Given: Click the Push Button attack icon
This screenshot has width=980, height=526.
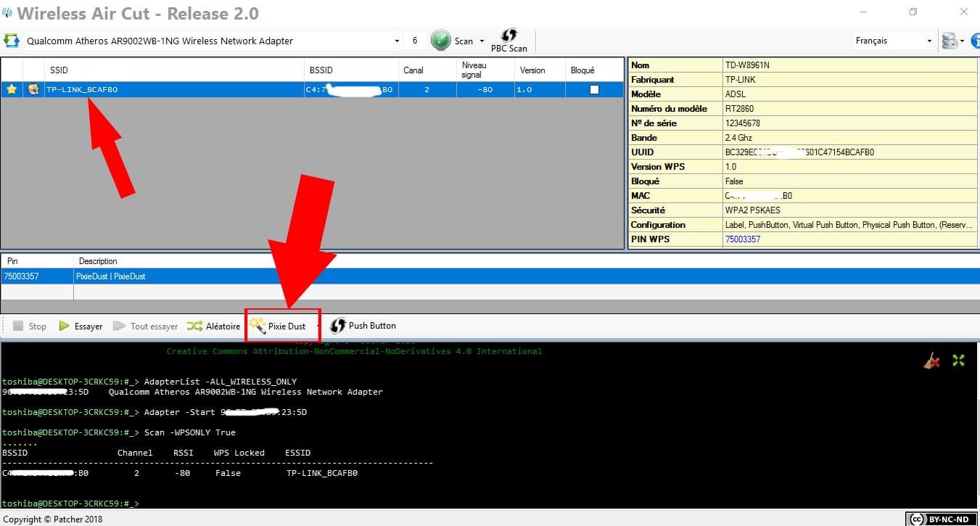Looking at the screenshot, I should point(338,326).
